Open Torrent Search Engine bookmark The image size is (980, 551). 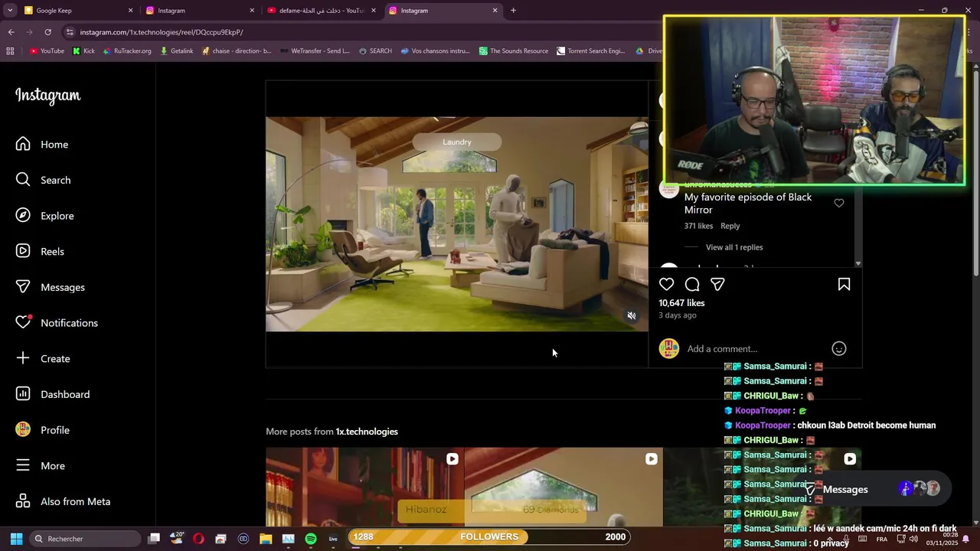[590, 51]
